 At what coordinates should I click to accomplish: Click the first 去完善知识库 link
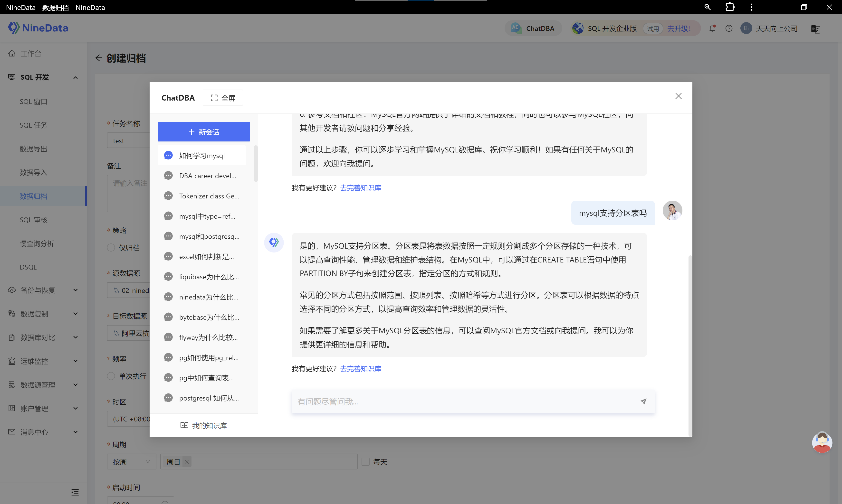tap(361, 188)
